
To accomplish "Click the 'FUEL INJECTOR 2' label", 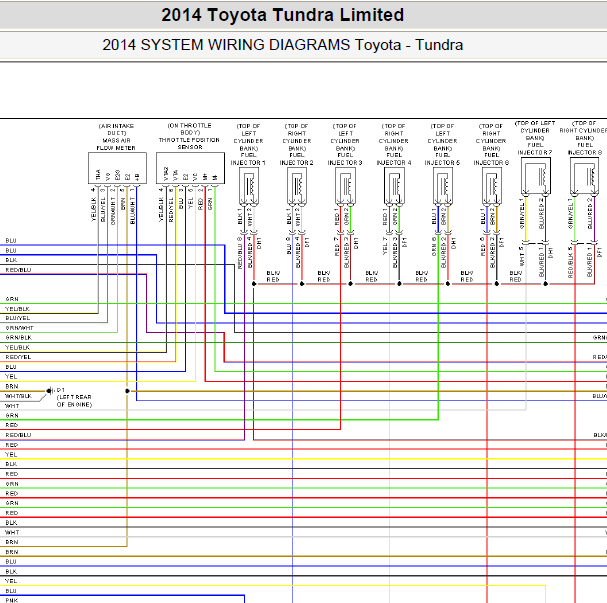I will click(297, 159).
